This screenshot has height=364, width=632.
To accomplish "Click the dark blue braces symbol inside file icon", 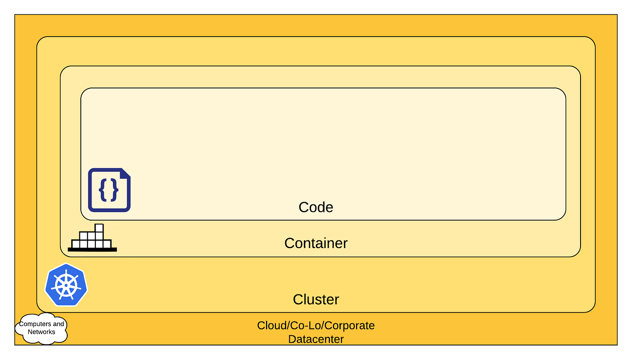I will pyautogui.click(x=109, y=190).
